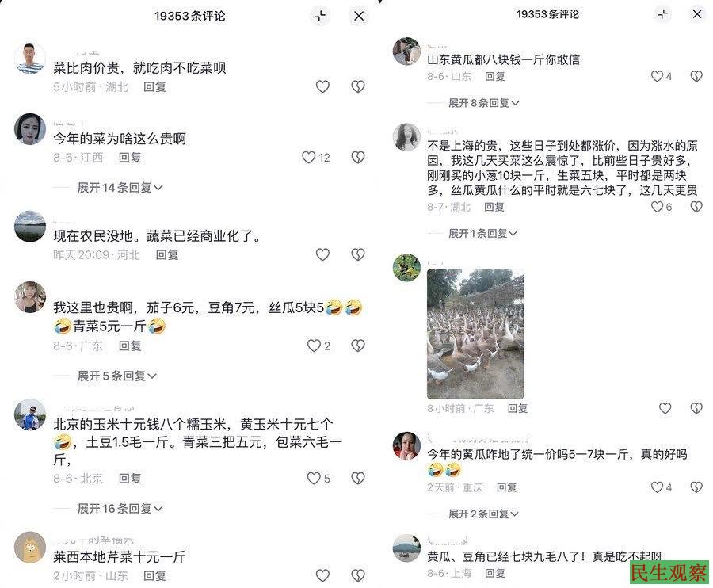The width and height of the screenshot is (713, 588).
Task: Like the Beijing corn price comment
Action: 314,478
